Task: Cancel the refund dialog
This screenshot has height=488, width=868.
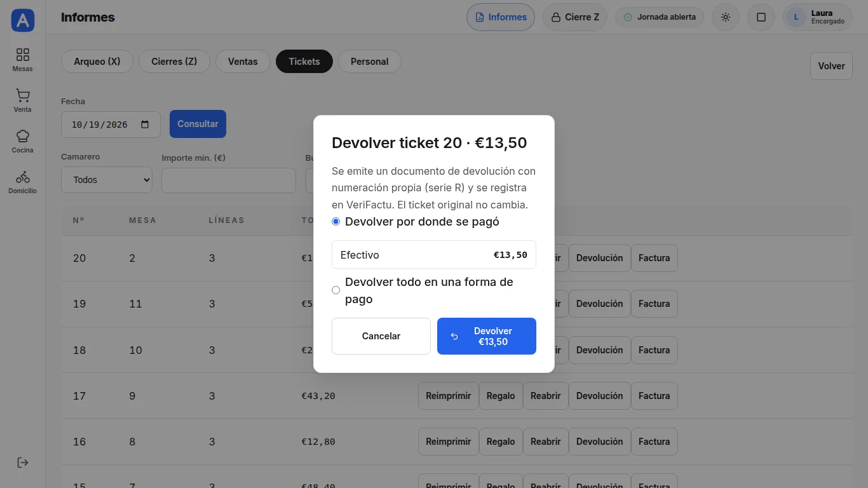Action: point(381,336)
